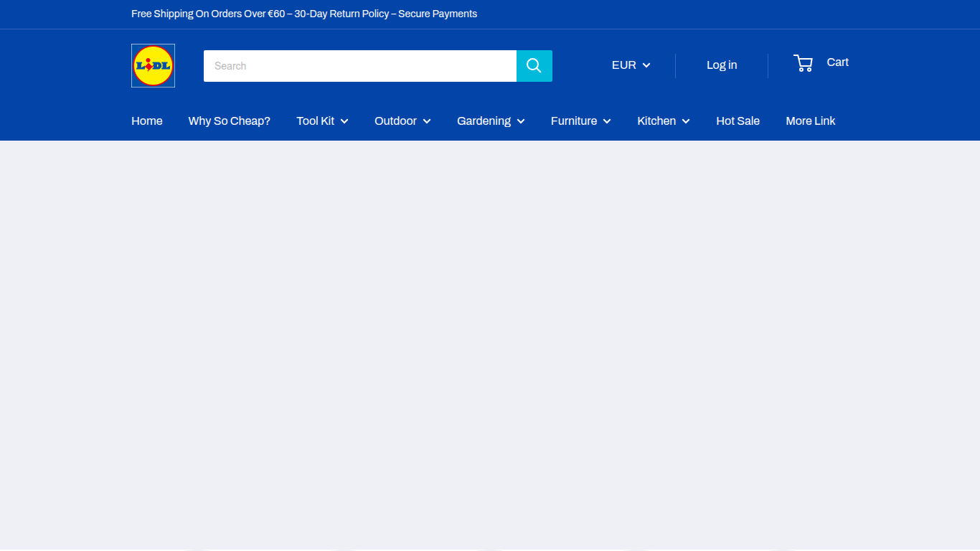Click inside the Search input field
This screenshot has height=551, width=980.
[x=360, y=66]
